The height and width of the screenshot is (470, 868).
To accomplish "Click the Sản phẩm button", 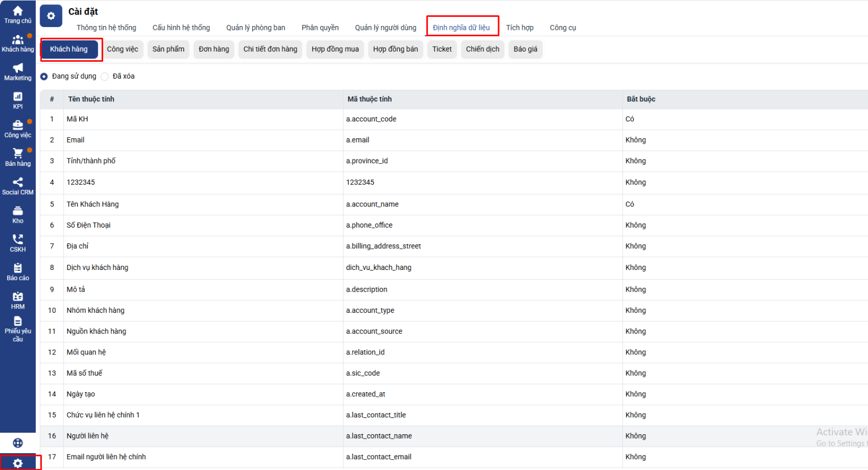I will point(168,49).
